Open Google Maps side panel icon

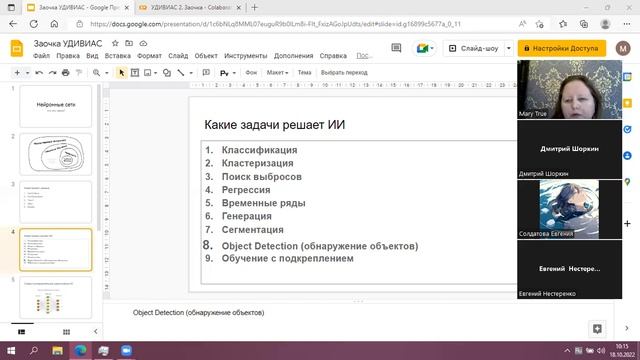click(627, 182)
